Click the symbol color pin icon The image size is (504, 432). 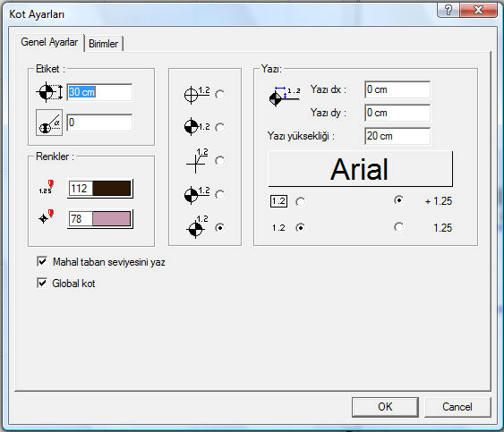pos(47,216)
